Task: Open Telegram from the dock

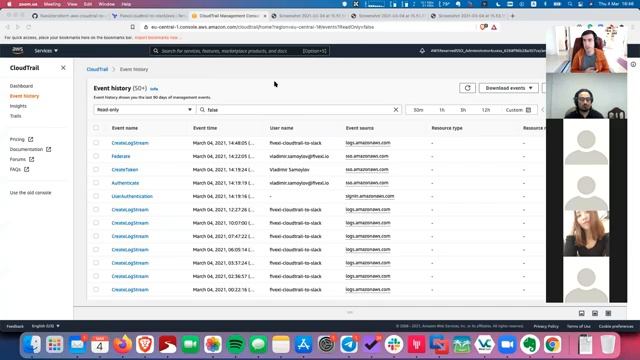Action: (x=349, y=345)
